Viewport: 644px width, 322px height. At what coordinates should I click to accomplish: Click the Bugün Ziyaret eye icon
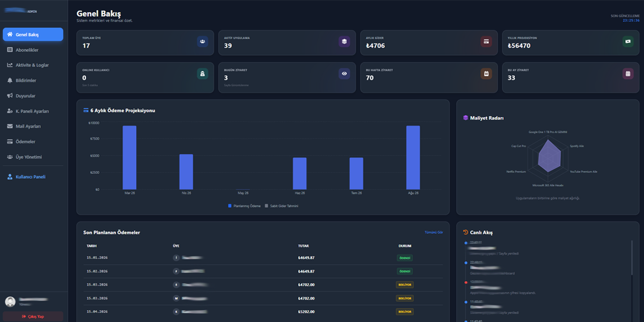click(343, 74)
